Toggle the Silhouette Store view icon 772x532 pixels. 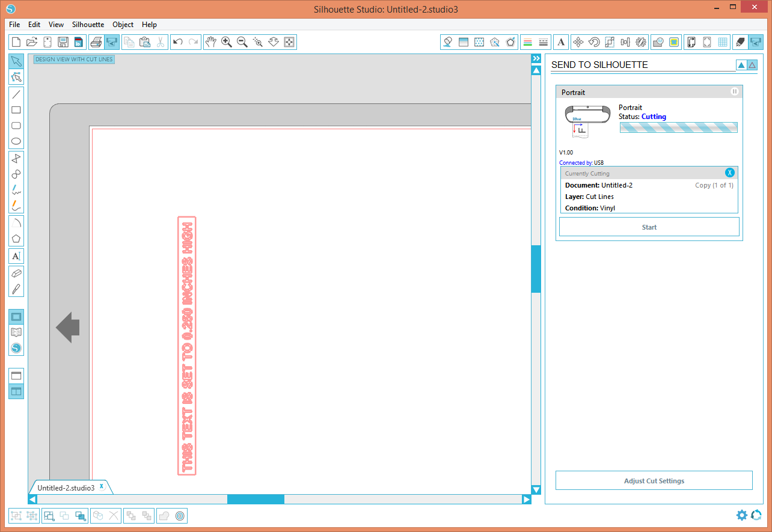pos(16,348)
